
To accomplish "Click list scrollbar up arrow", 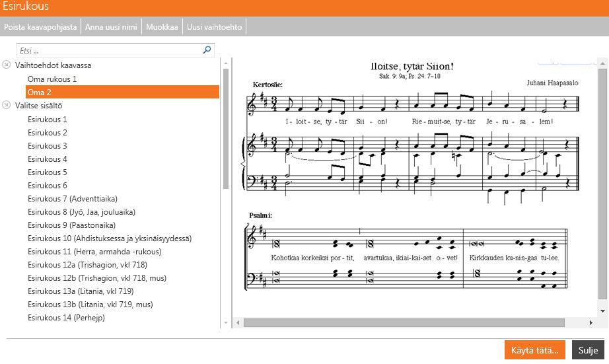I will tap(226, 63).
